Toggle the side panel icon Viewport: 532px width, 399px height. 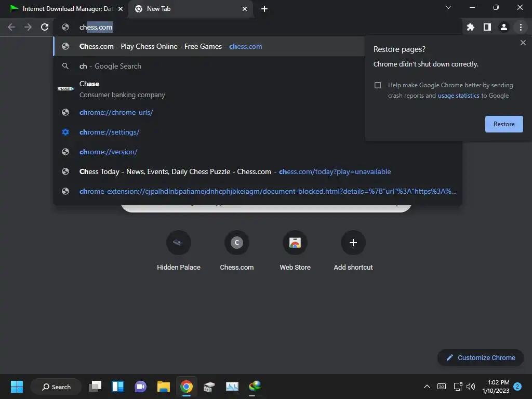pos(487,27)
